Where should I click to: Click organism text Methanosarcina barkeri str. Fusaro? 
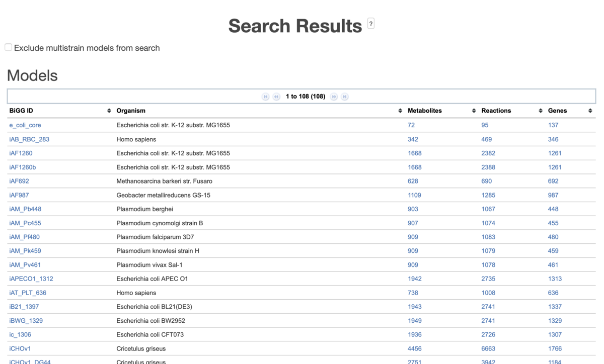tap(165, 181)
